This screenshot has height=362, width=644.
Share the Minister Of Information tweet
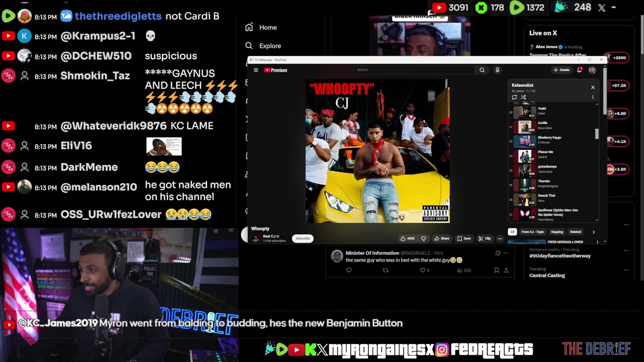506,270
